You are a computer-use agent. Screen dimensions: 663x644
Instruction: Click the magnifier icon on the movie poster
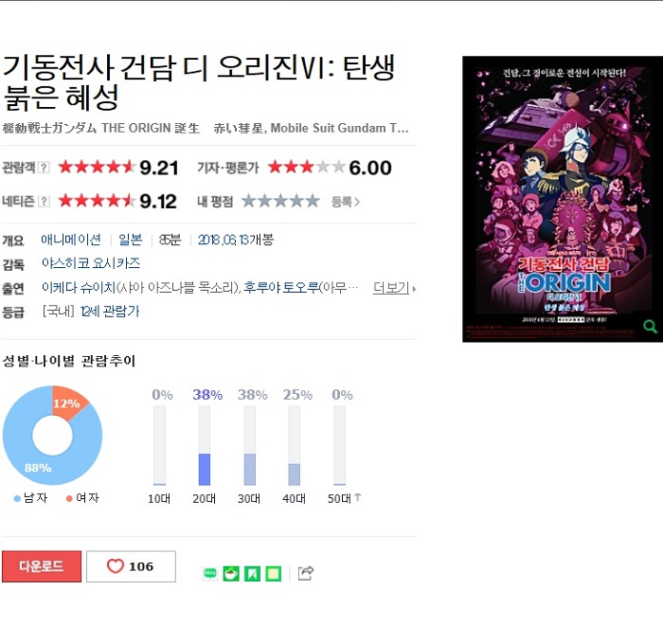650,326
